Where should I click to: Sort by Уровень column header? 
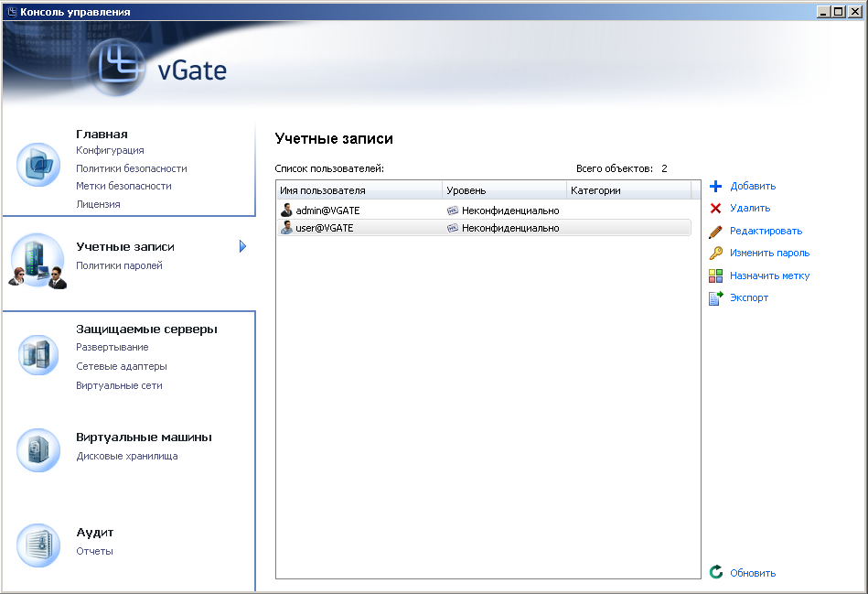[x=505, y=190]
